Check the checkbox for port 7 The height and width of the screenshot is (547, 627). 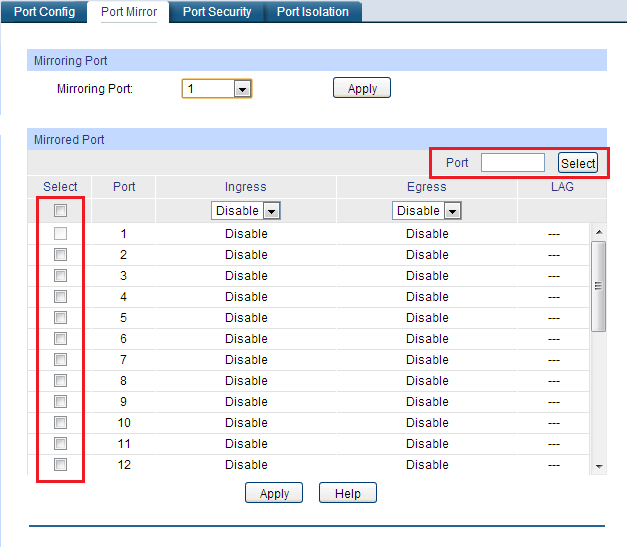pos(60,359)
